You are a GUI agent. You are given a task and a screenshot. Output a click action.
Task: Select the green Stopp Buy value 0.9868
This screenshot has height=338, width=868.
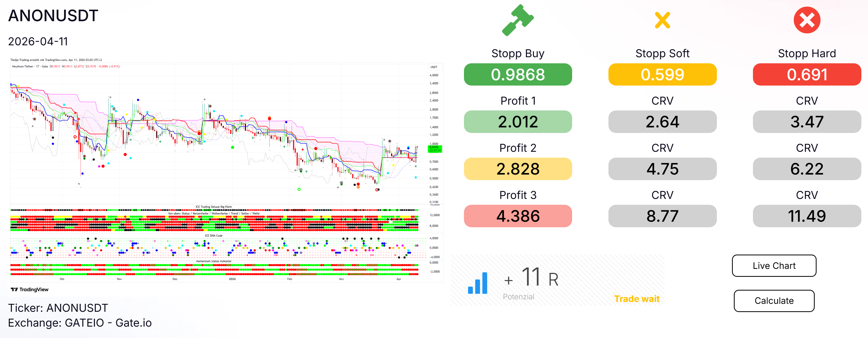(x=518, y=74)
